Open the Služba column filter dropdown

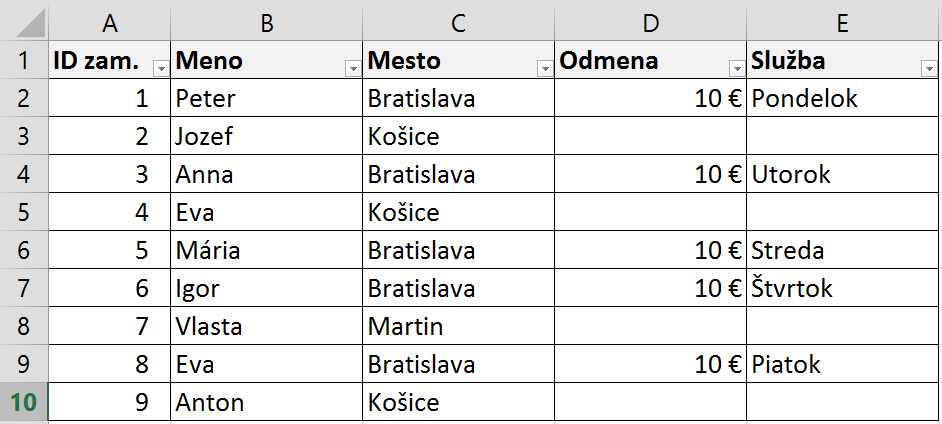tap(928, 70)
